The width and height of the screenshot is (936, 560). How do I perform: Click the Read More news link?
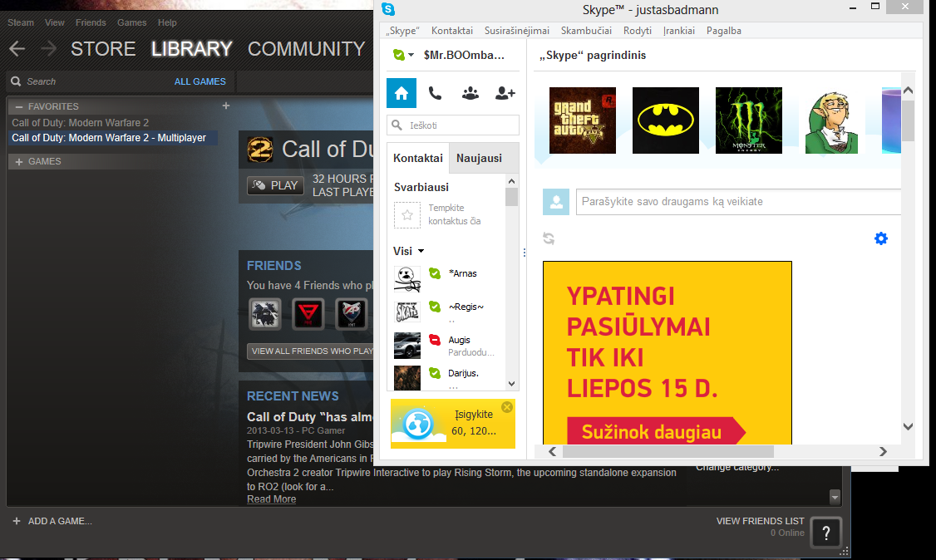click(x=272, y=499)
